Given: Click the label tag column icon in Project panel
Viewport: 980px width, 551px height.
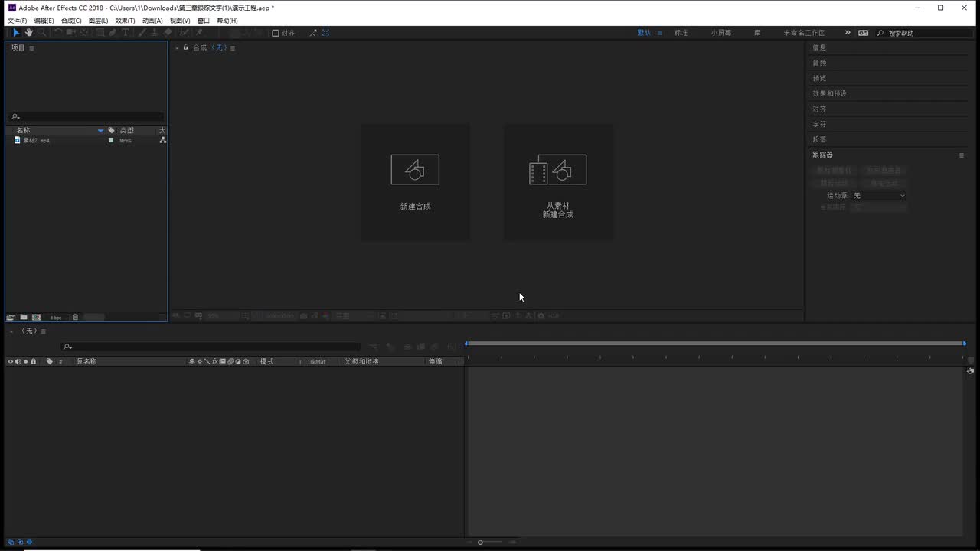Looking at the screenshot, I should (111, 131).
